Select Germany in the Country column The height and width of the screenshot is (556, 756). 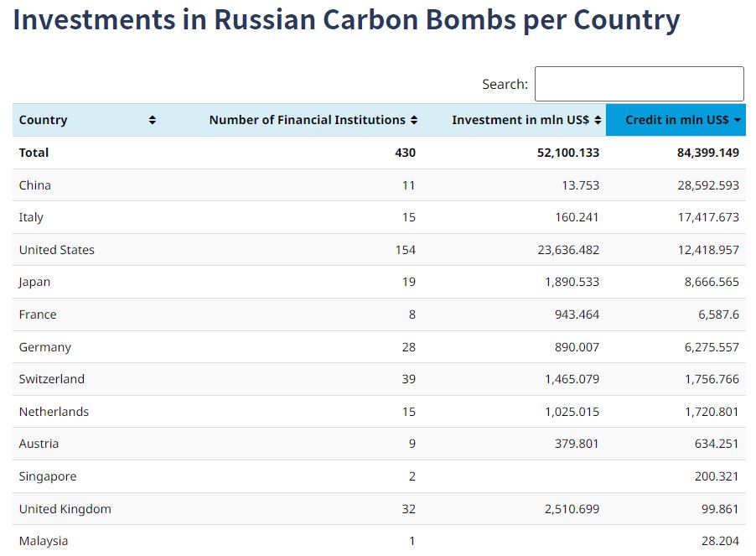(44, 347)
